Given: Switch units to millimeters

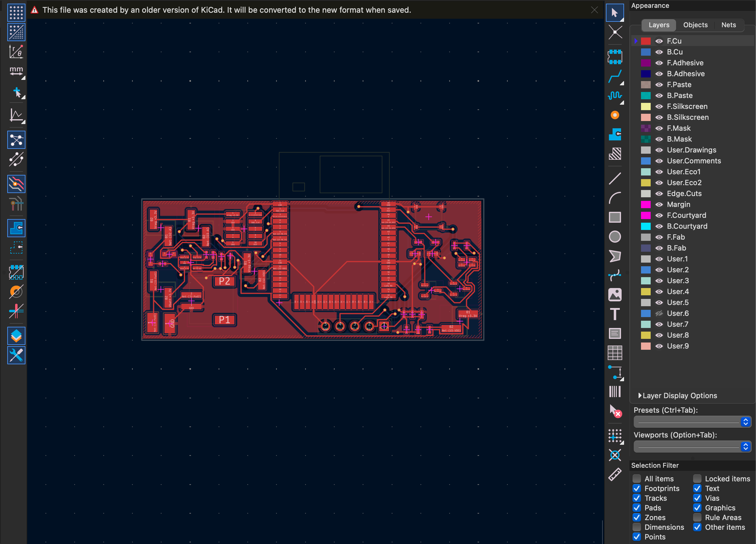Looking at the screenshot, I should click(16, 71).
